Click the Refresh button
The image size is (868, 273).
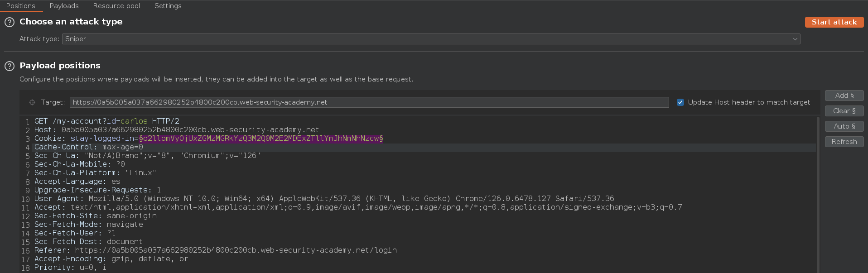[844, 142]
